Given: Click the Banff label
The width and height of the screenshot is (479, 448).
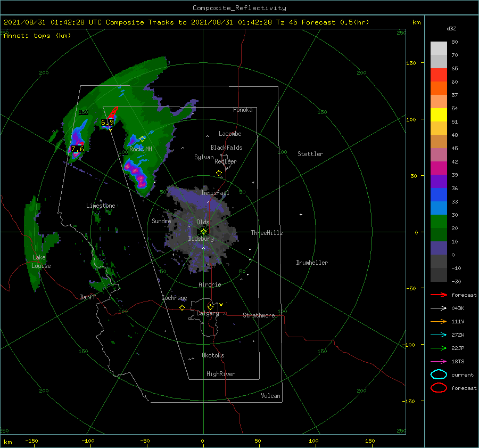Looking at the screenshot, I should point(88,297).
